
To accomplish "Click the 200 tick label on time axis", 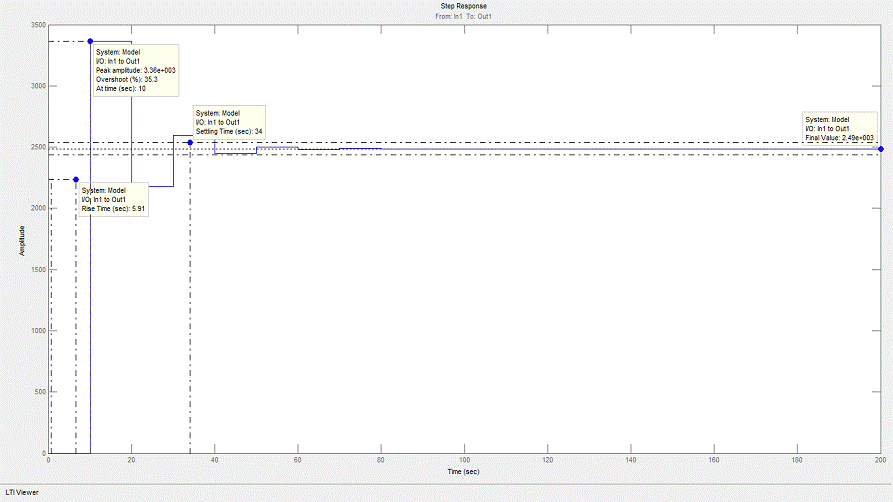I will coord(879,460).
